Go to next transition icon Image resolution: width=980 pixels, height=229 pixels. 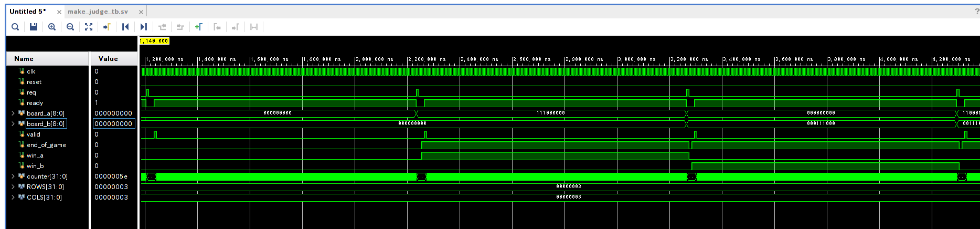pyautogui.click(x=180, y=27)
